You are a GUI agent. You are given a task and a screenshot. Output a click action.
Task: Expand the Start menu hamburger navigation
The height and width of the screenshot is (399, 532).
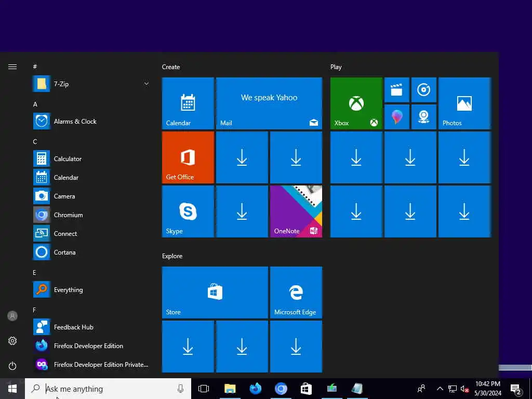tap(12, 67)
